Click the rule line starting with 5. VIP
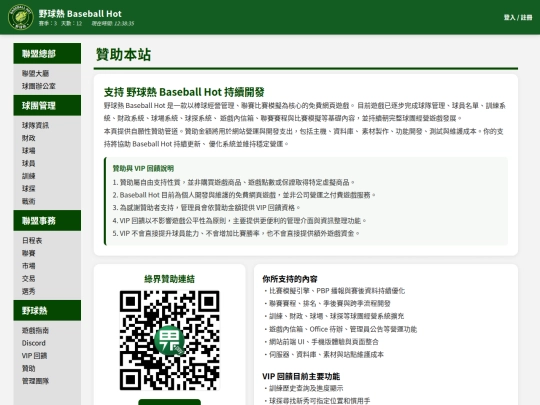The image size is (540, 405). pos(236,233)
